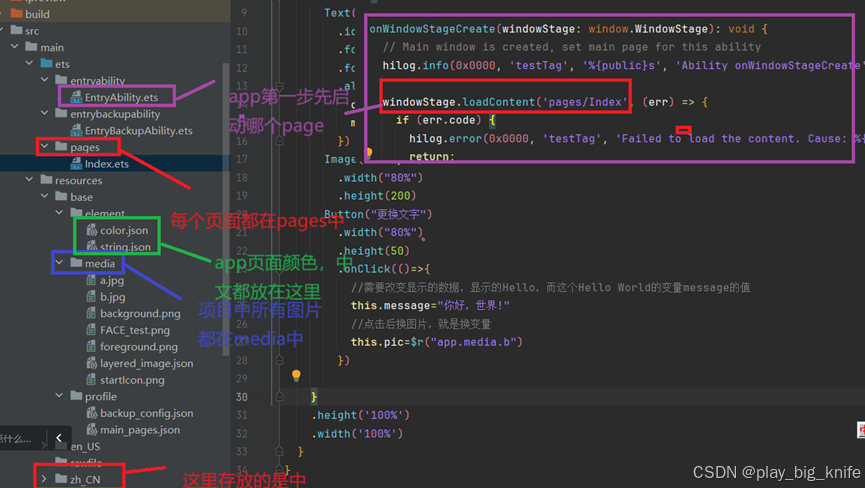This screenshot has width=865, height=488.
Task: Toggle the code fold marker on line 16
Action: click(279, 141)
